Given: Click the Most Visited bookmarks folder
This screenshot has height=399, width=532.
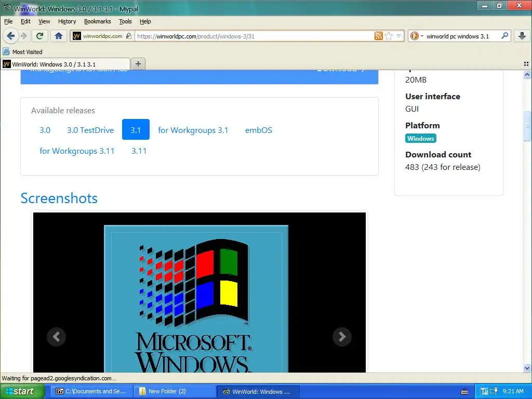Looking at the screenshot, I should point(22,52).
